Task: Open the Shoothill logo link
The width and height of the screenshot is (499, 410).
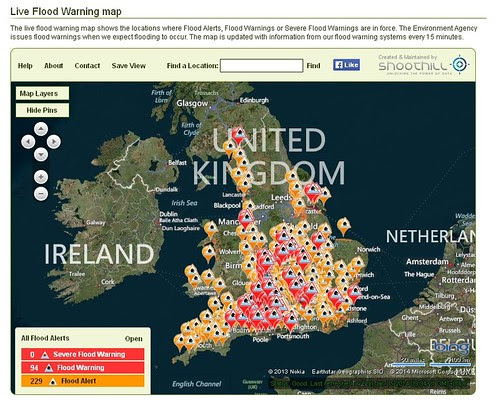Action: (424, 65)
